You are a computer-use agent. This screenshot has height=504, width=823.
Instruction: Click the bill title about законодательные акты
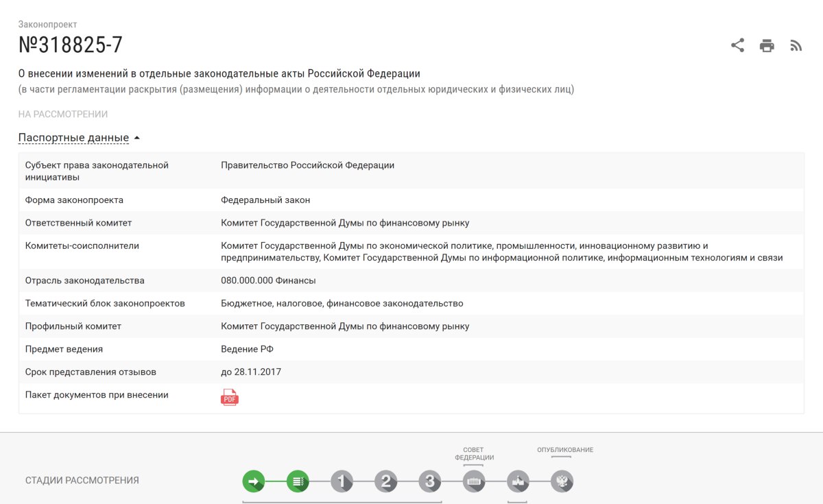(219, 73)
